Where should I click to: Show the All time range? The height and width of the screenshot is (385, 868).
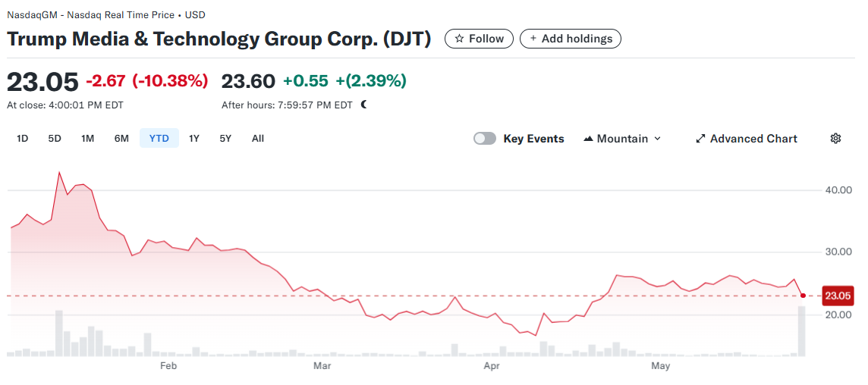[257, 138]
